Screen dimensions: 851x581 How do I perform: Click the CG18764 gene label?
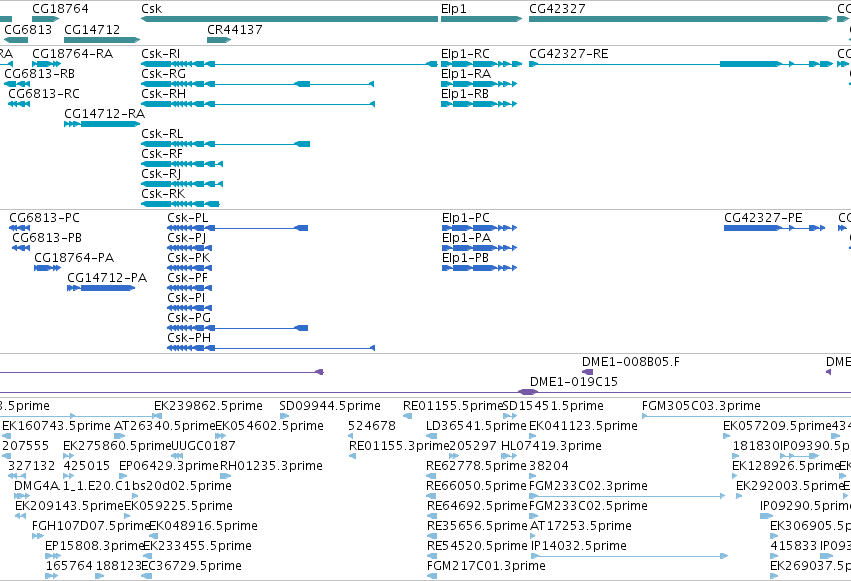pos(60,9)
